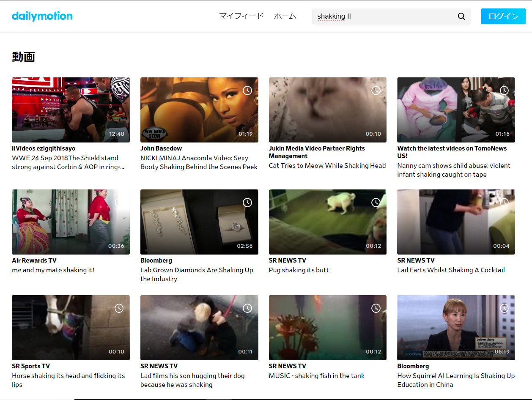Play the Cat Tries to Meow thumbnail
The width and height of the screenshot is (532, 400).
(x=328, y=110)
